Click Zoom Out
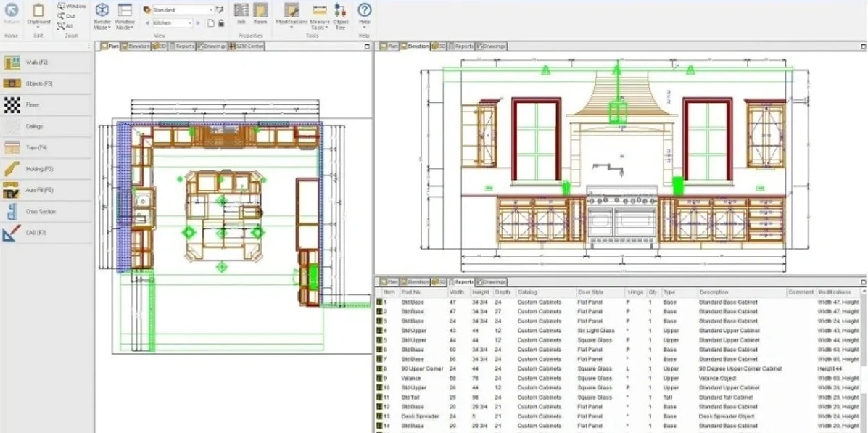The image size is (868, 433). (x=67, y=16)
